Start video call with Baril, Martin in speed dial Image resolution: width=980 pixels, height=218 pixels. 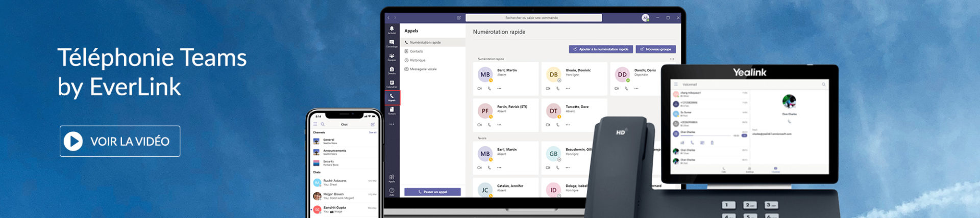point(479,89)
